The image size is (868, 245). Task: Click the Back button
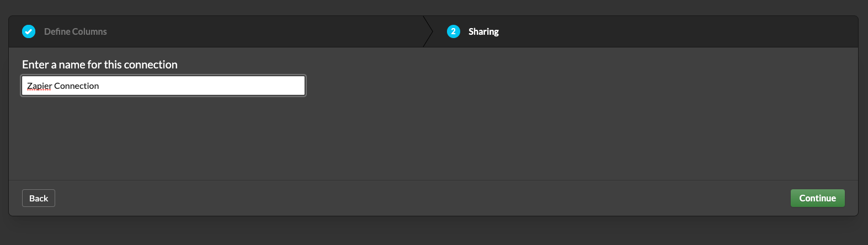tap(39, 198)
